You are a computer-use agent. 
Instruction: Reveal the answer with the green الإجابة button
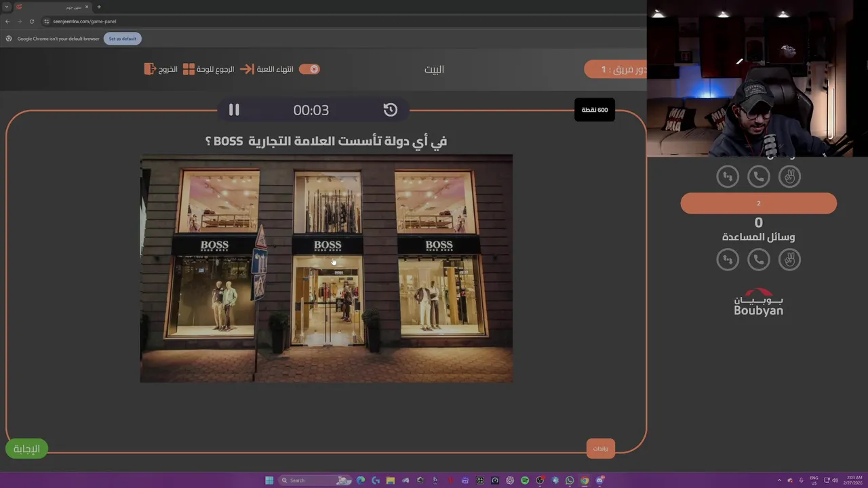point(26,449)
